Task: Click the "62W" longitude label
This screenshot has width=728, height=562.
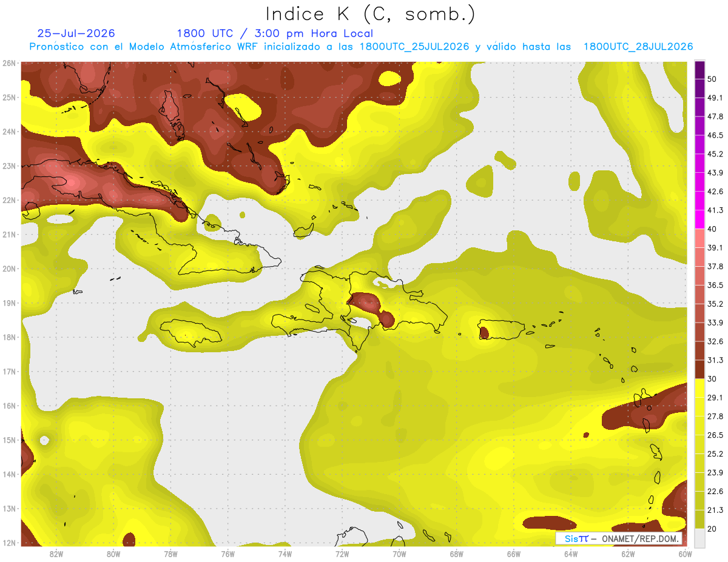Action: coord(628,554)
